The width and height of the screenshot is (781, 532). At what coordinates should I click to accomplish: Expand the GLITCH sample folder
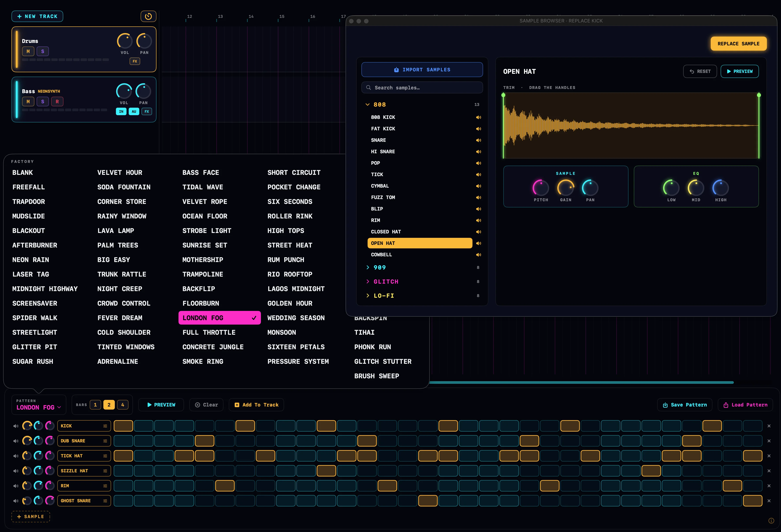tap(367, 281)
